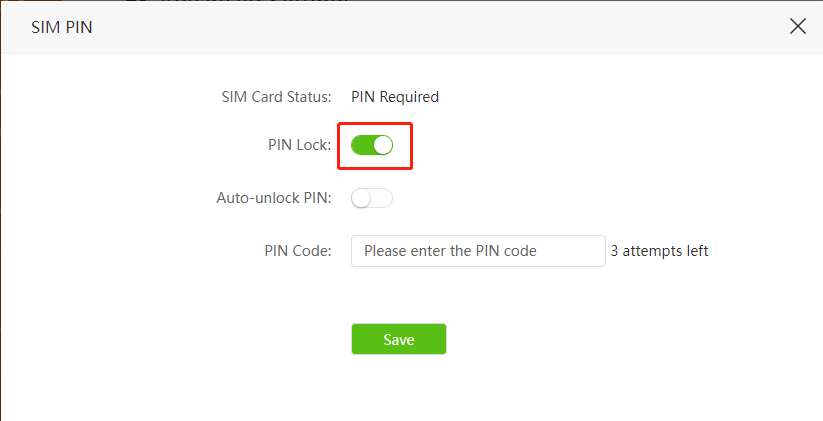
Task: Click the white knob of PIN Lock toggle
Action: point(383,145)
